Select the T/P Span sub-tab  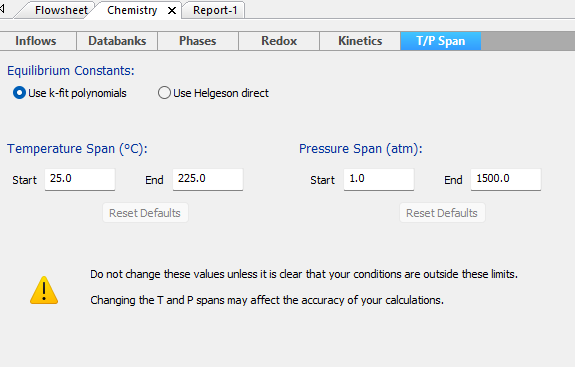pos(441,41)
